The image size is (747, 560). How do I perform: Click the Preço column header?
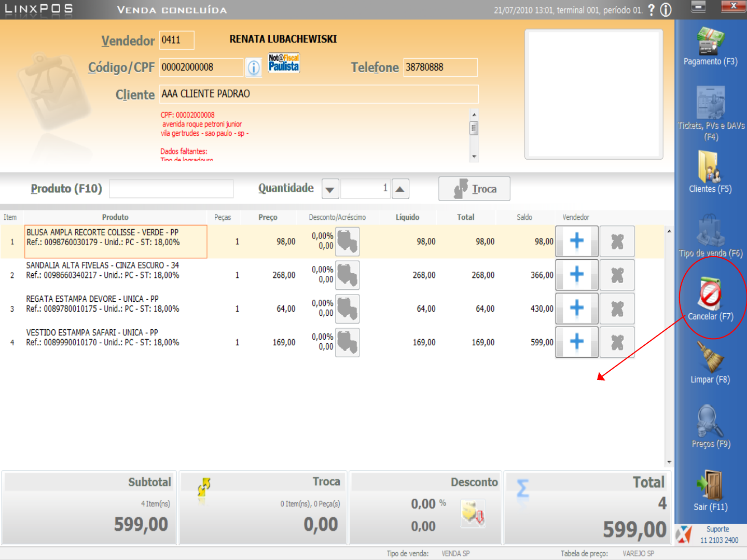(268, 217)
